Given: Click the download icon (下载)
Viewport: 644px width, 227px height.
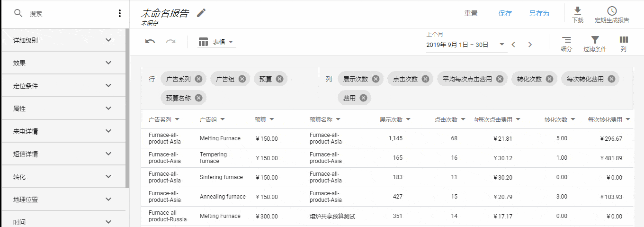Looking at the screenshot, I should (x=577, y=11).
